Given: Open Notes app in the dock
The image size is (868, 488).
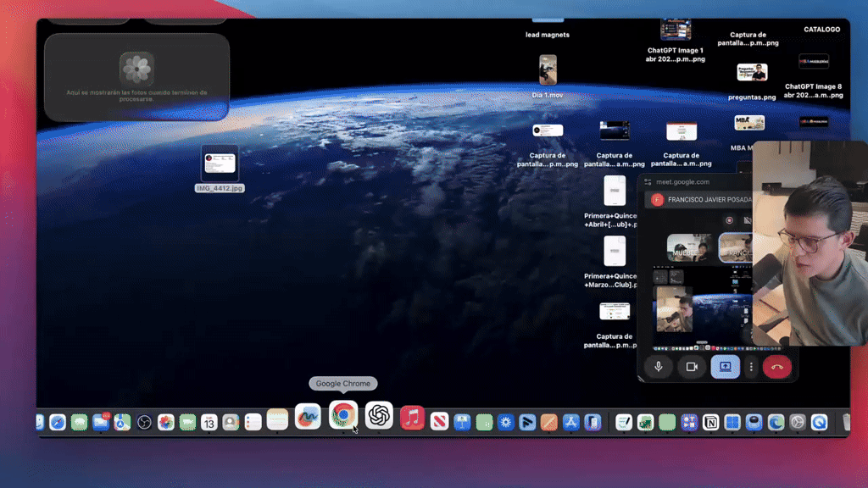Looking at the screenshot, I should point(277,420).
